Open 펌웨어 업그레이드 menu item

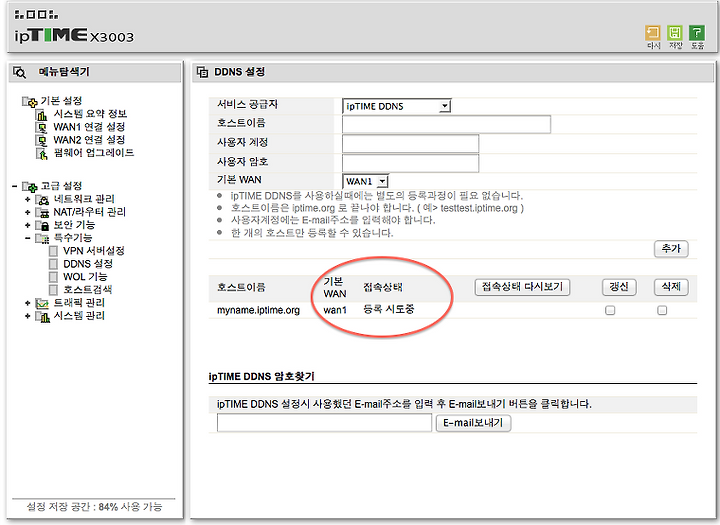point(94,152)
